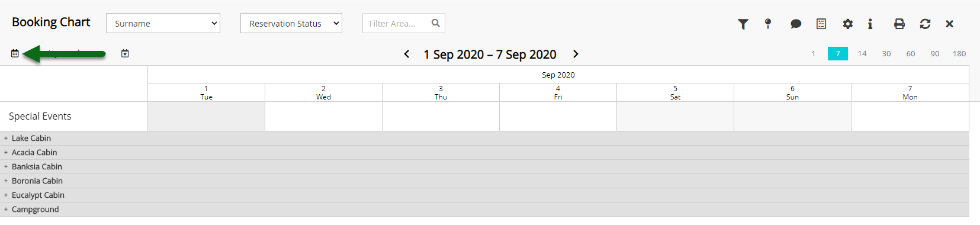The width and height of the screenshot is (980, 225).
Task: Go to the previous week
Action: pos(407,54)
